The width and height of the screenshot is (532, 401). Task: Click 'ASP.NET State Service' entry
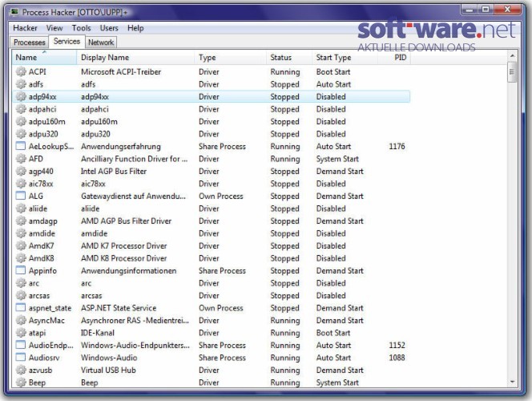click(119, 308)
